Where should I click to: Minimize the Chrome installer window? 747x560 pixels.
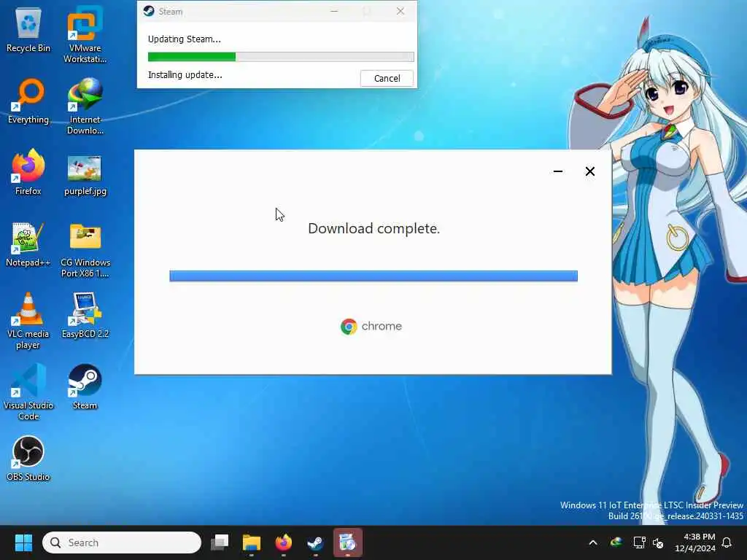[x=558, y=171]
